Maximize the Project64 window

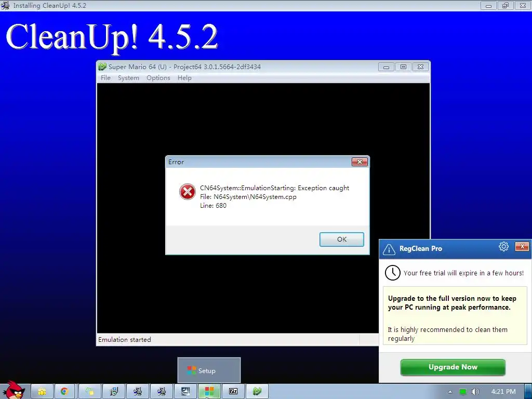(x=403, y=67)
